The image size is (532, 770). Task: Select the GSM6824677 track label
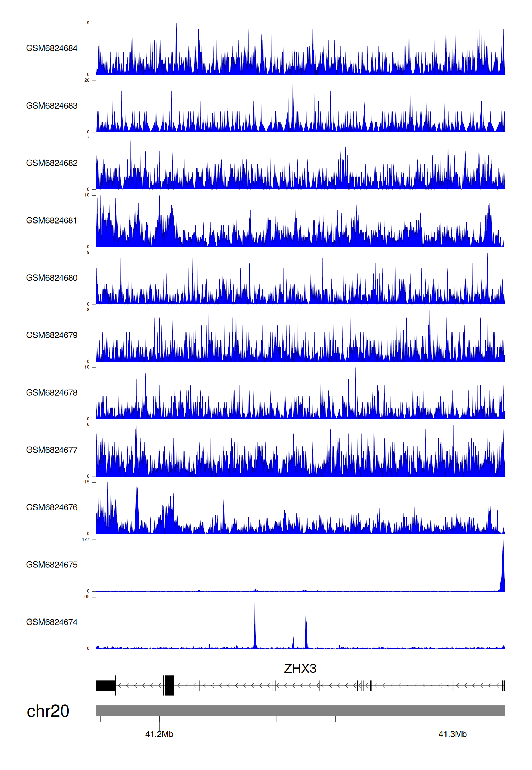[x=52, y=450]
